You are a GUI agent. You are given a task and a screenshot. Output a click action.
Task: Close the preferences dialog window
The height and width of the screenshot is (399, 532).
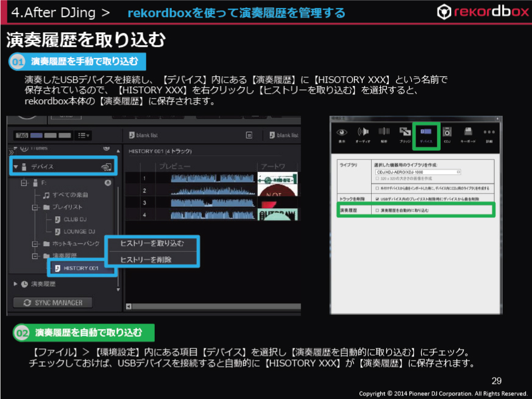(x=497, y=119)
